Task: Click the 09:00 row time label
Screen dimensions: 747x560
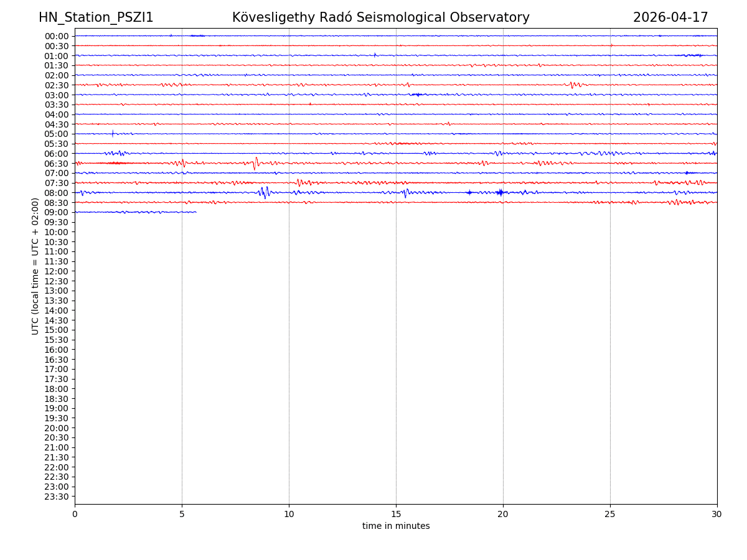Action: [x=57, y=213]
